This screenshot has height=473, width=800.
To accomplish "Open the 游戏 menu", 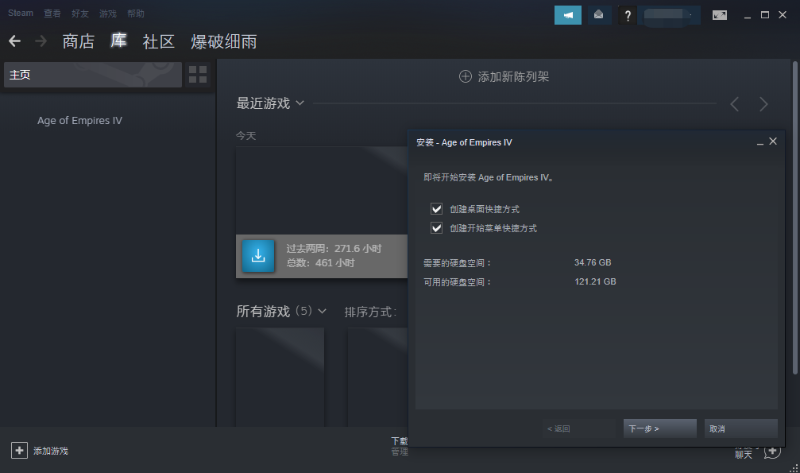I will pos(108,13).
